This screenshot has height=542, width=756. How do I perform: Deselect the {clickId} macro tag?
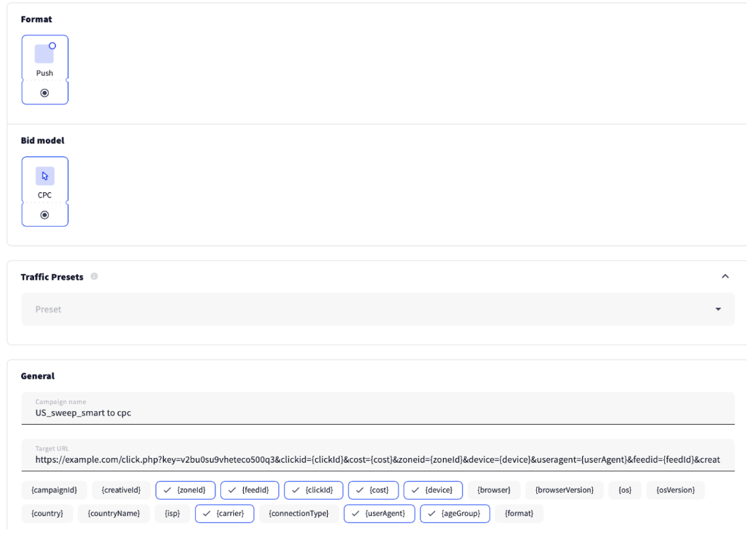(314, 490)
